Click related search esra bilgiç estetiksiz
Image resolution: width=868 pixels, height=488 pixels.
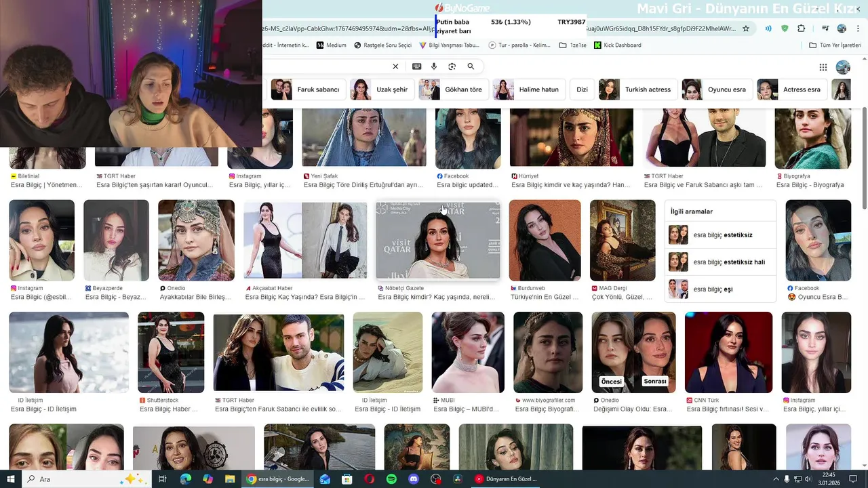(720, 235)
